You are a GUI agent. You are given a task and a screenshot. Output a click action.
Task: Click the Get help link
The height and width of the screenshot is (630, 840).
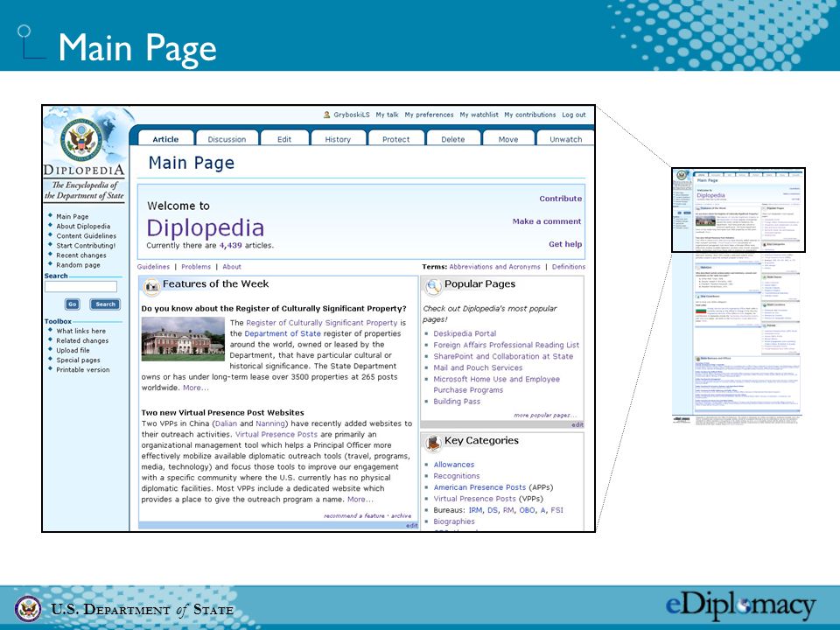pos(565,244)
